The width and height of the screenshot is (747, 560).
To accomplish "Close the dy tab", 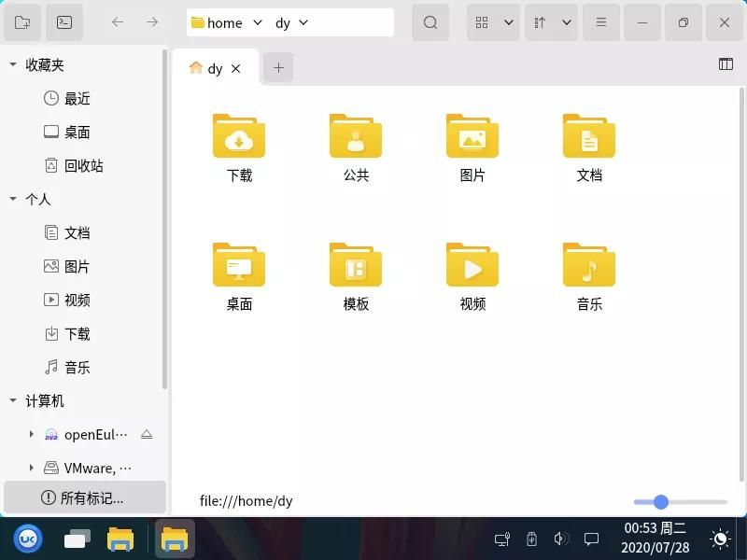I will click(x=236, y=69).
